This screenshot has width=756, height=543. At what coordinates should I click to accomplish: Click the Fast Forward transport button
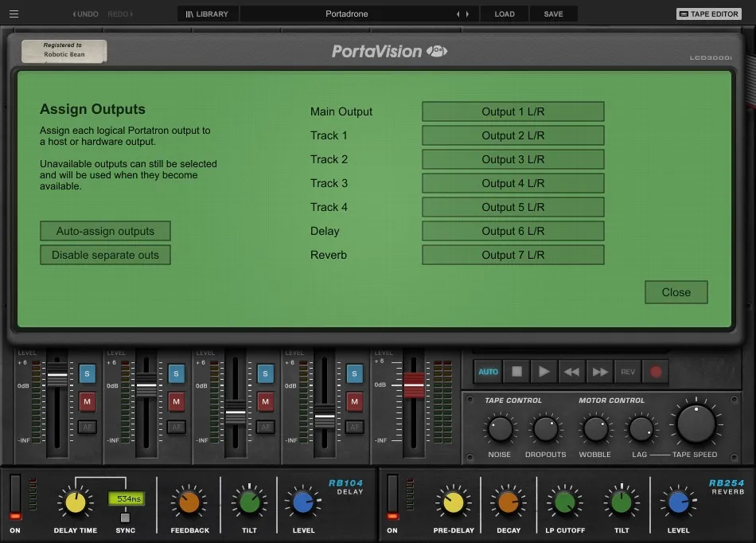coord(600,372)
